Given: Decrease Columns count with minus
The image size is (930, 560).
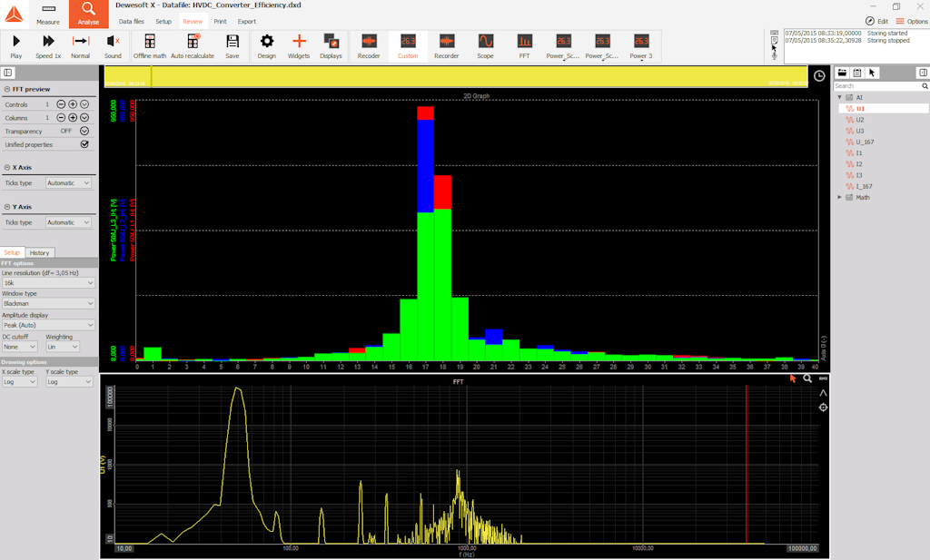Looking at the screenshot, I should click(x=61, y=117).
